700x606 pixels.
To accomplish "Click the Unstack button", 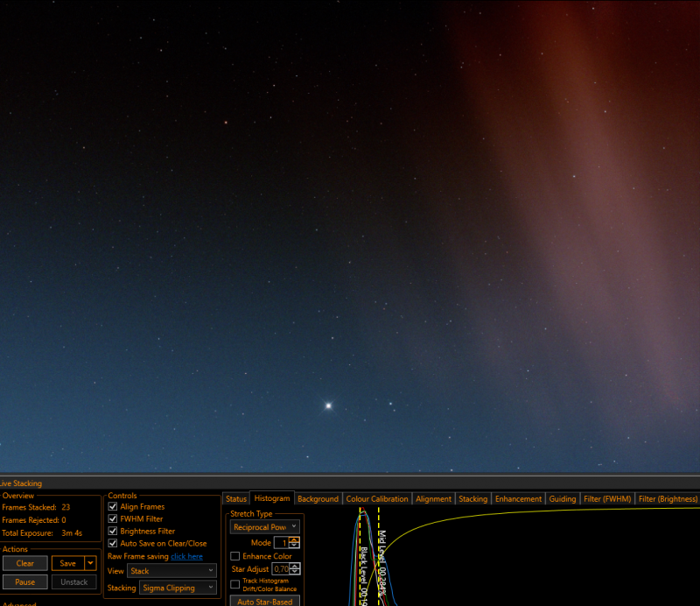I will pos(74,581).
